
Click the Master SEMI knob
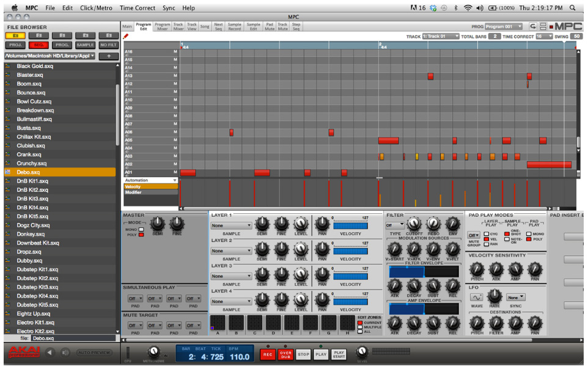point(158,224)
